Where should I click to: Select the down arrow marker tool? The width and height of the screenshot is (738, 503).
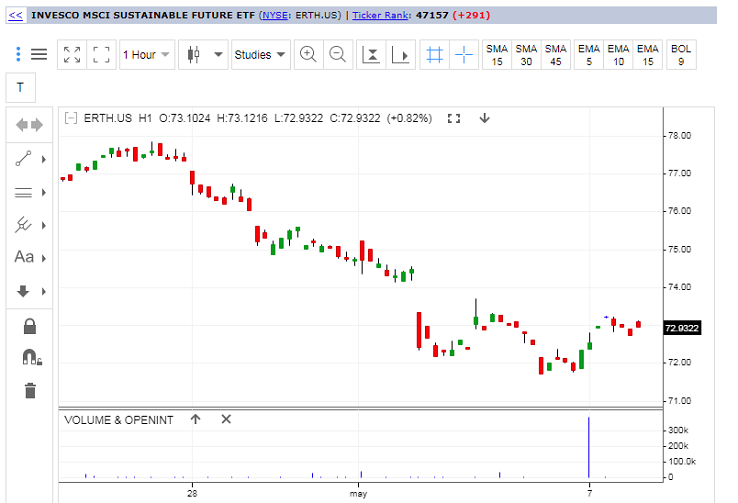23,291
